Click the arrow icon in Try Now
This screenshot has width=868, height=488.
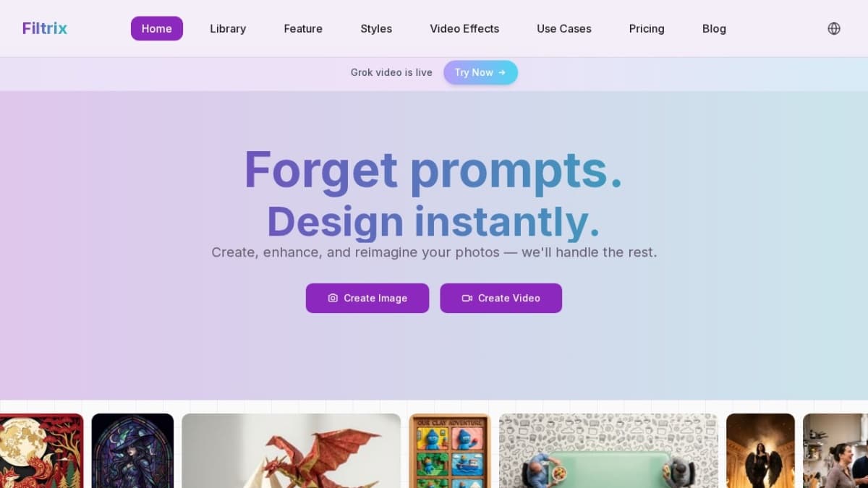coord(502,72)
